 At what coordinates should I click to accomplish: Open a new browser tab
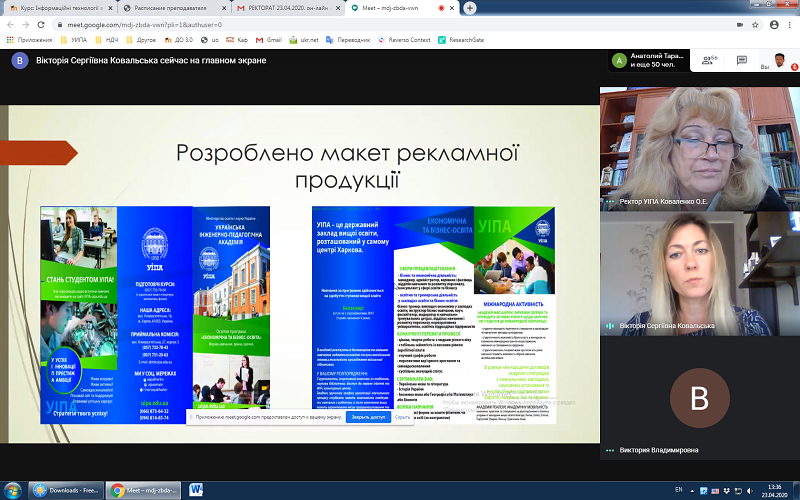coord(470,8)
